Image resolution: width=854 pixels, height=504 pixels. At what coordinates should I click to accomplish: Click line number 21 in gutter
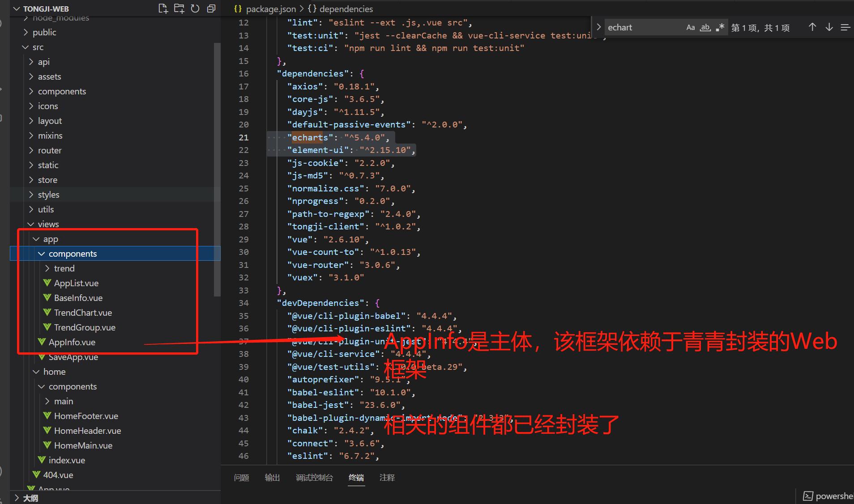coord(243,137)
